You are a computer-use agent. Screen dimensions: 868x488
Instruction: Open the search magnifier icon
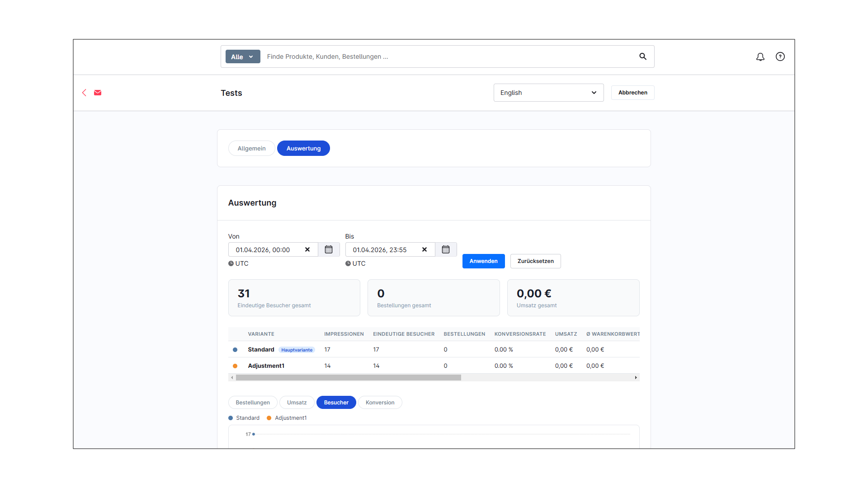coord(643,56)
